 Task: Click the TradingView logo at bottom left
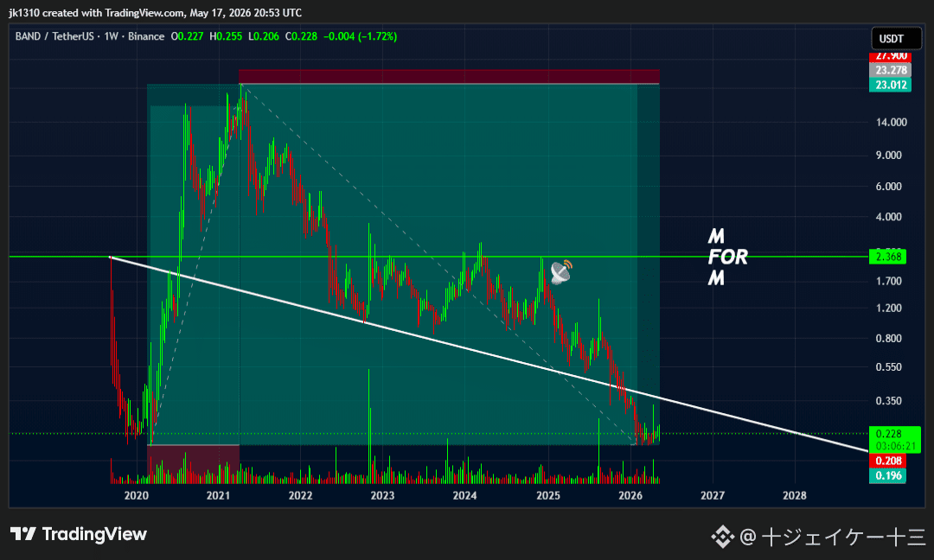tap(79, 534)
